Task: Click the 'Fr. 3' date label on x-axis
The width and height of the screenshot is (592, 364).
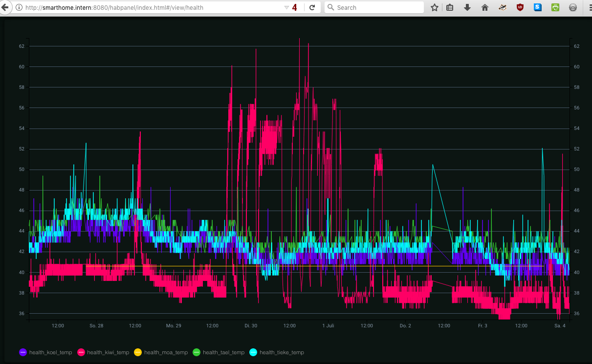Action: (x=482, y=325)
